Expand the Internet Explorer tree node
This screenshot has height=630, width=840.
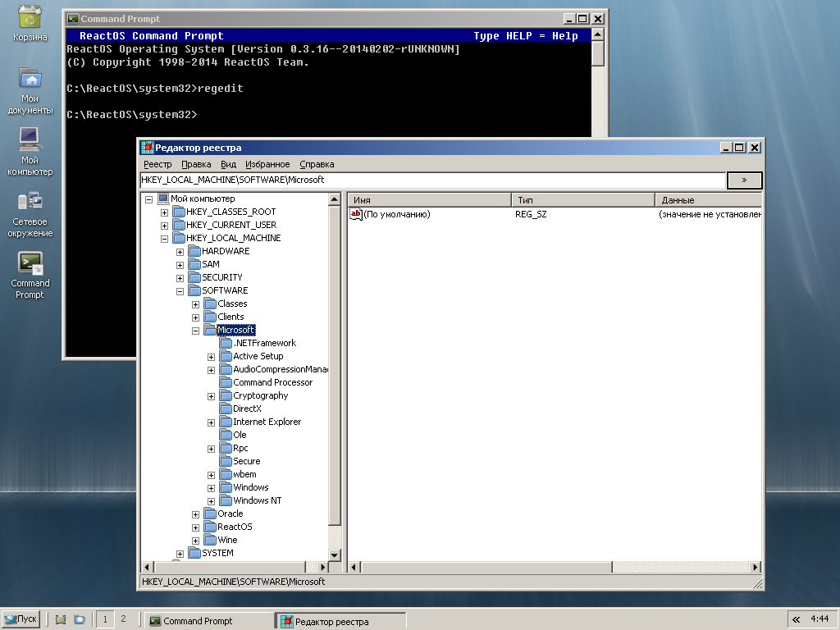coord(211,422)
